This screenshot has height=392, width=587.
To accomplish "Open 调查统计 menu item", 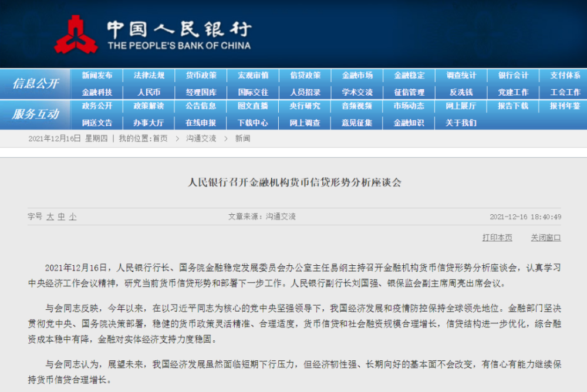I will click(461, 75).
